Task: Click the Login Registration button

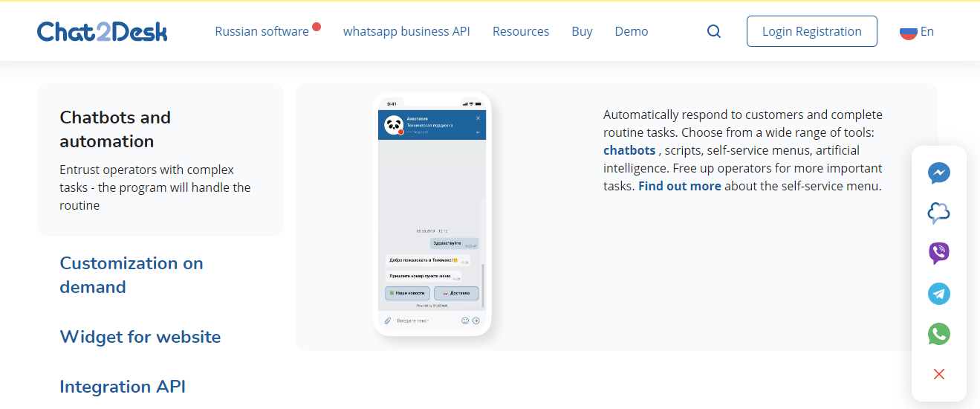Action: tap(811, 31)
